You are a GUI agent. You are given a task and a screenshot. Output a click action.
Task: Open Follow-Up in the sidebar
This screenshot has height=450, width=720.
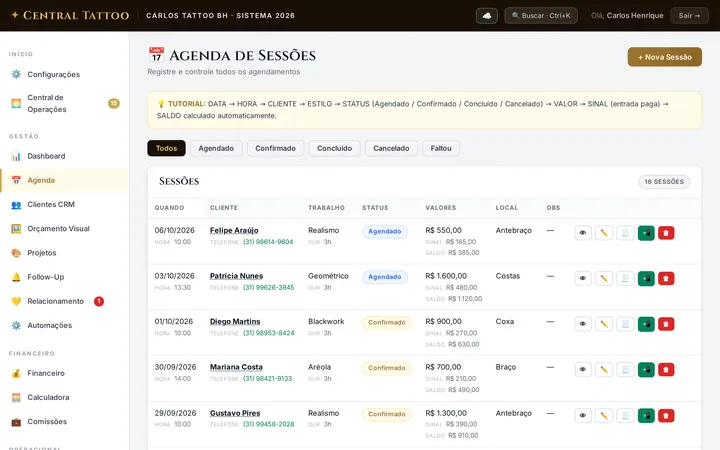pyautogui.click(x=64, y=277)
